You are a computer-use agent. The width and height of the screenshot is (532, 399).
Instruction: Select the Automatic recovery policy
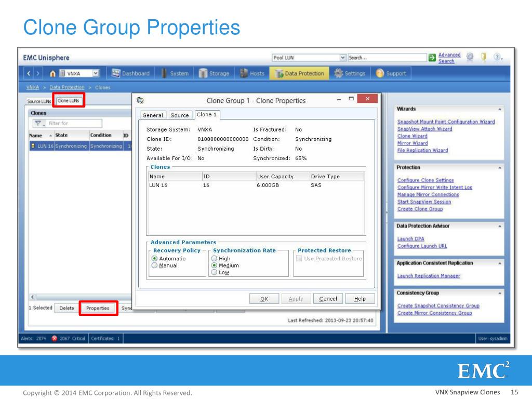pos(154,259)
